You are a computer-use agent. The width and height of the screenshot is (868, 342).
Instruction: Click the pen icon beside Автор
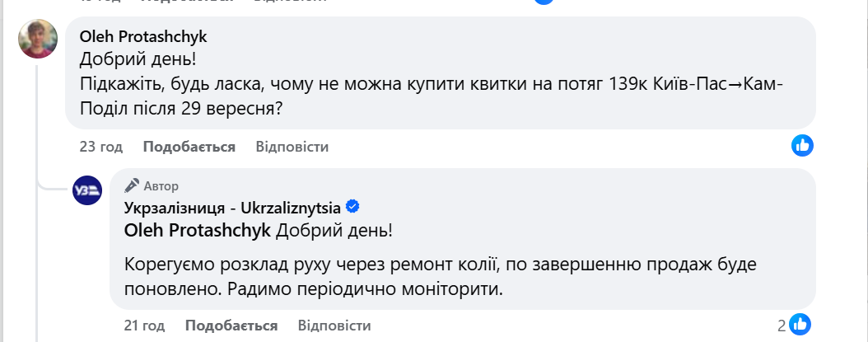click(131, 185)
